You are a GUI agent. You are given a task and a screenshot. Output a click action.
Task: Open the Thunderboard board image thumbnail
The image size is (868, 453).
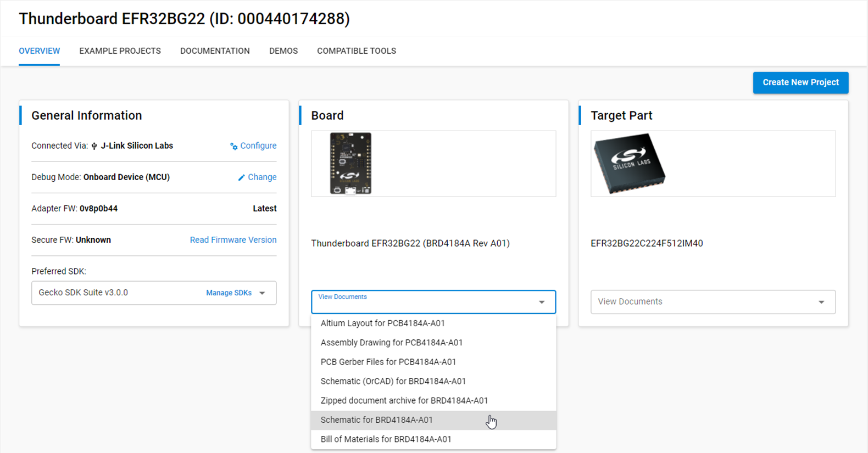coord(350,163)
